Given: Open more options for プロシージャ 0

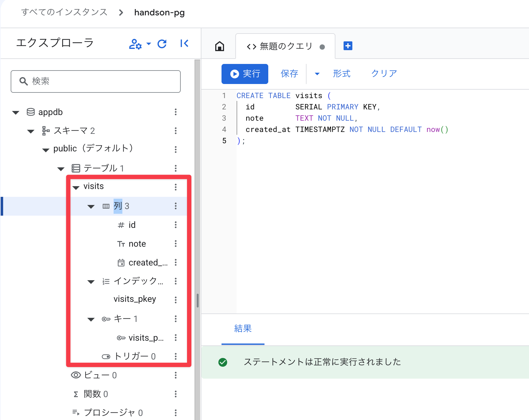Looking at the screenshot, I should point(176,412).
